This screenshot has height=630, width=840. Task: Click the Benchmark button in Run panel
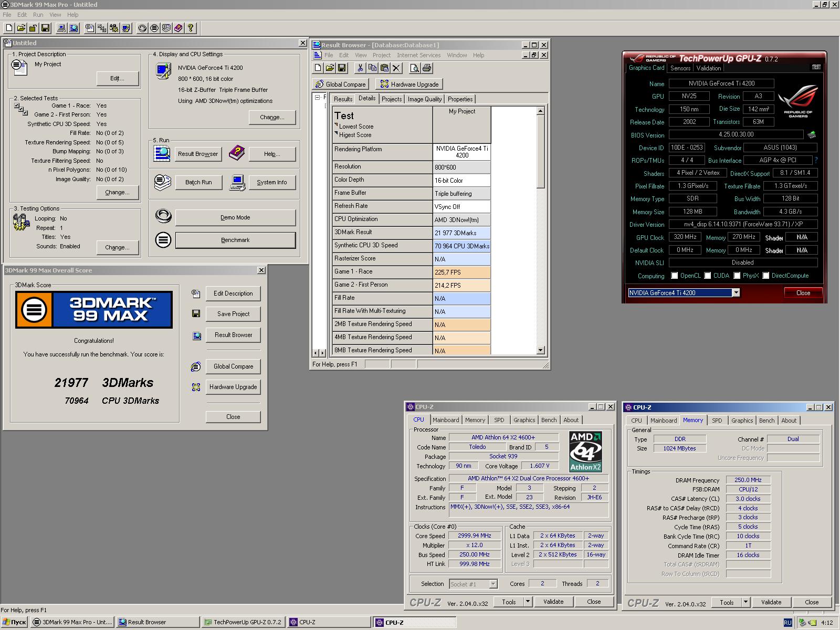pos(235,240)
